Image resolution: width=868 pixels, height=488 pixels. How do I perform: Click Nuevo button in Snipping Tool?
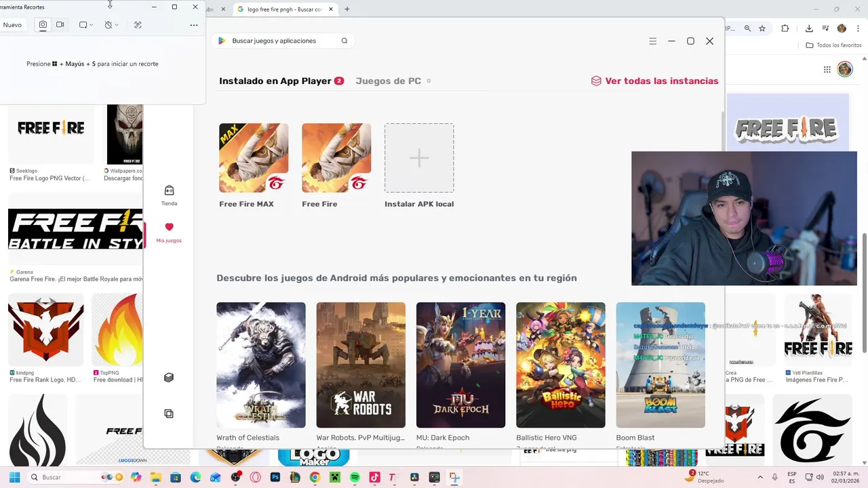coord(12,24)
